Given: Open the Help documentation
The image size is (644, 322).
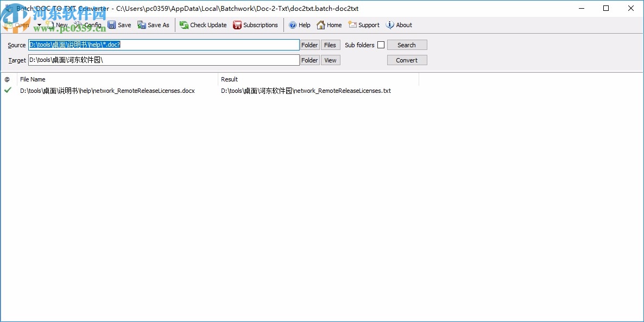Looking at the screenshot, I should pyautogui.click(x=299, y=25).
